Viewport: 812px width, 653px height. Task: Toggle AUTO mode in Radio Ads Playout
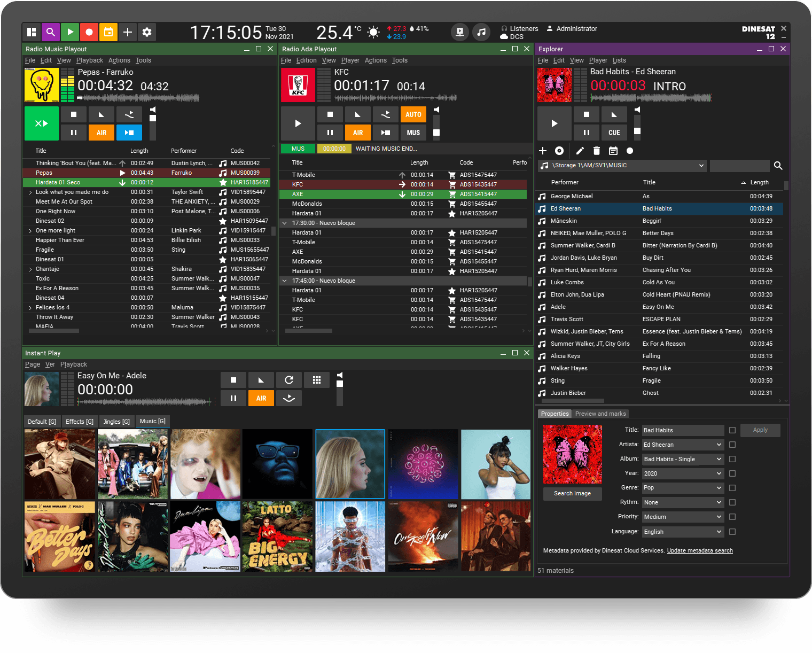click(x=413, y=114)
